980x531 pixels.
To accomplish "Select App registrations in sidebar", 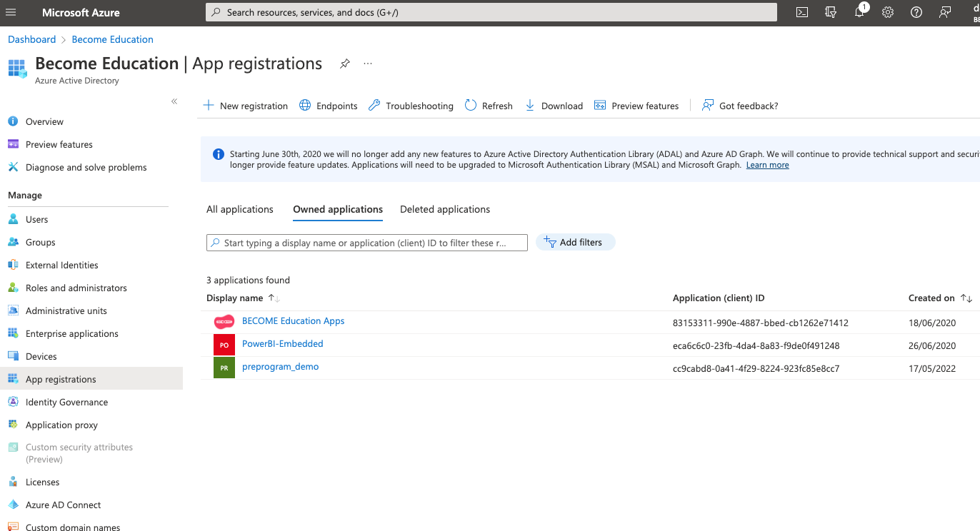I will [x=91, y=379].
